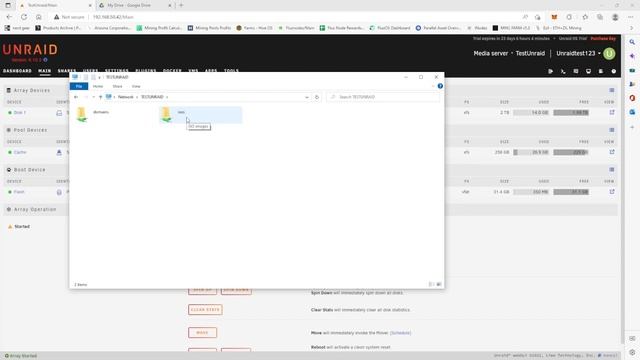Click Network in Explorer breadcrumb

click(126, 97)
